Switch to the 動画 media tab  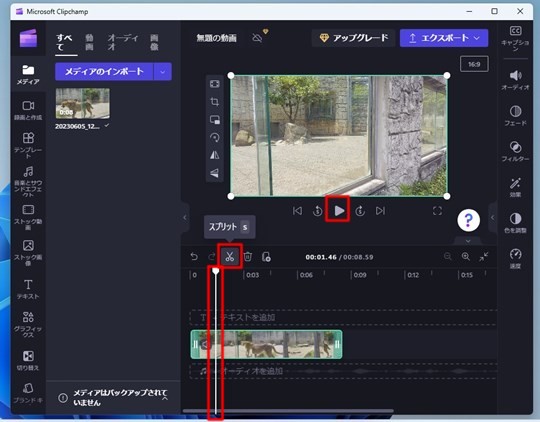click(89, 42)
